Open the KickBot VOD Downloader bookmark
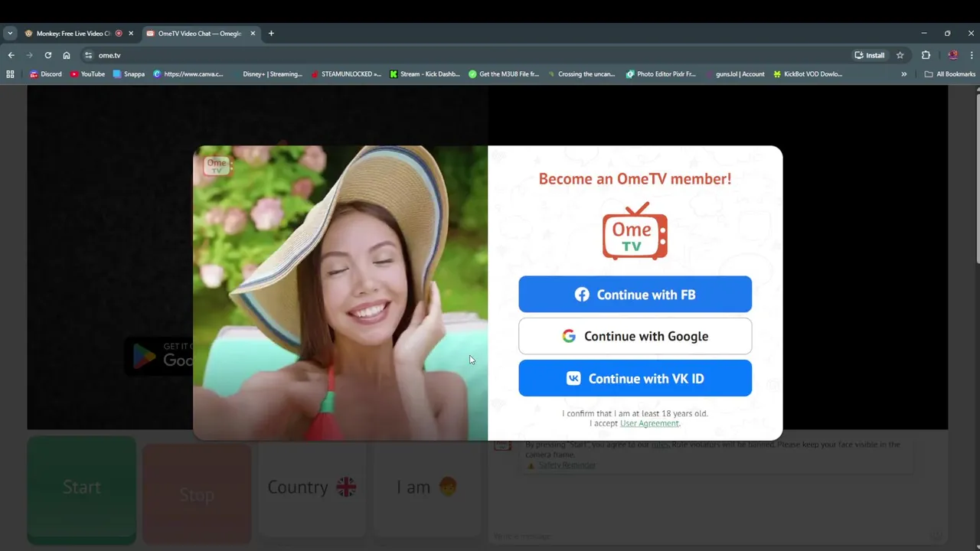Screen dimensions: 980x551 [808, 74]
